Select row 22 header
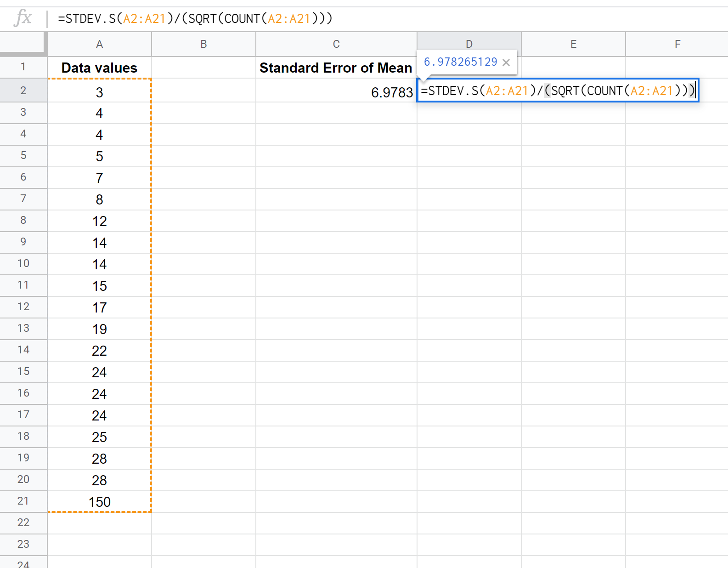The height and width of the screenshot is (568, 728). pyautogui.click(x=23, y=523)
